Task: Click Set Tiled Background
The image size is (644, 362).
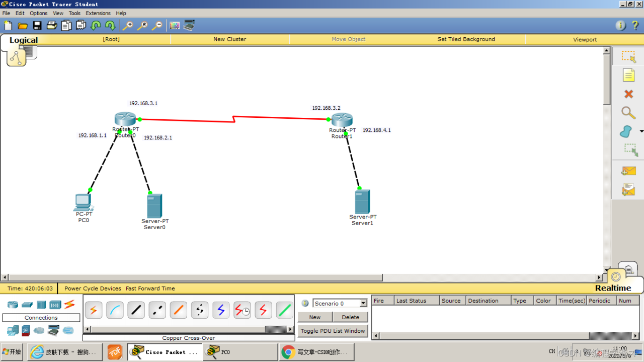Action: coord(466,39)
